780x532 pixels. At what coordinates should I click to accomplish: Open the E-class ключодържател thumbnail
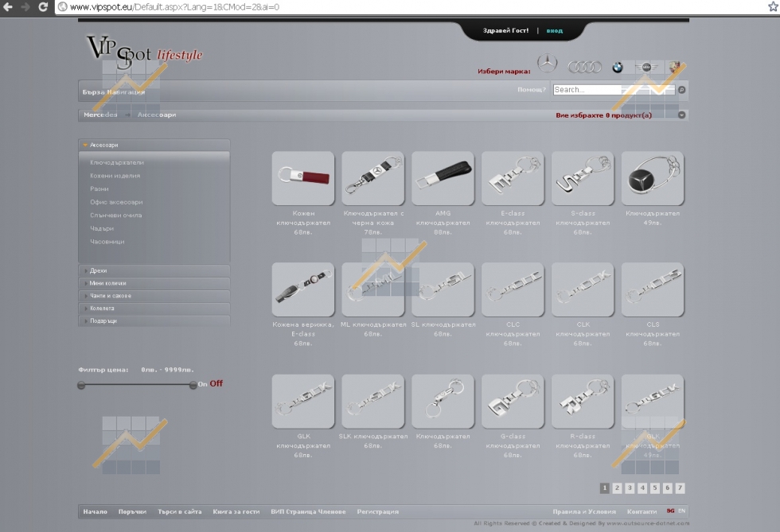point(513,178)
